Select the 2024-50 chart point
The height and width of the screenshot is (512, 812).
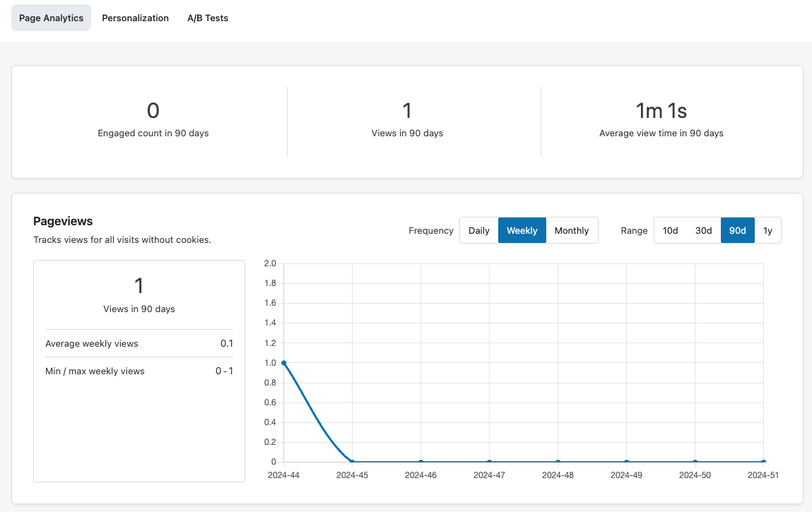[695, 462]
